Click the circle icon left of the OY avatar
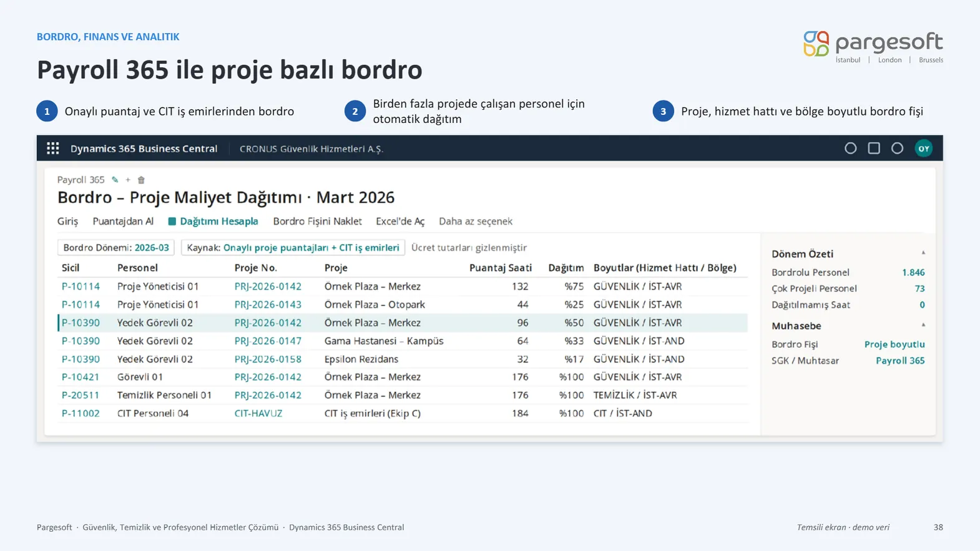 point(897,149)
